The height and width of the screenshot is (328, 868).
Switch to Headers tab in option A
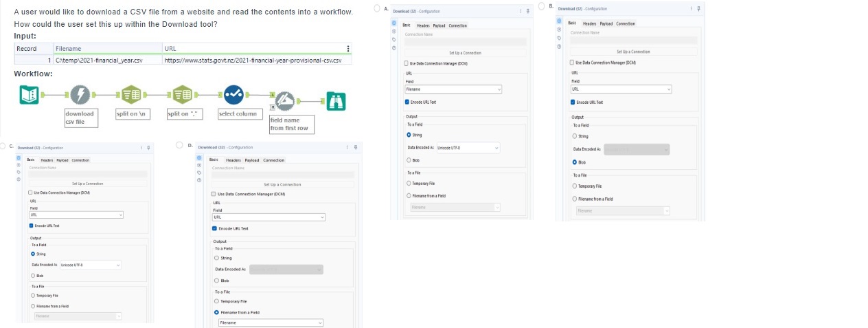423,25
